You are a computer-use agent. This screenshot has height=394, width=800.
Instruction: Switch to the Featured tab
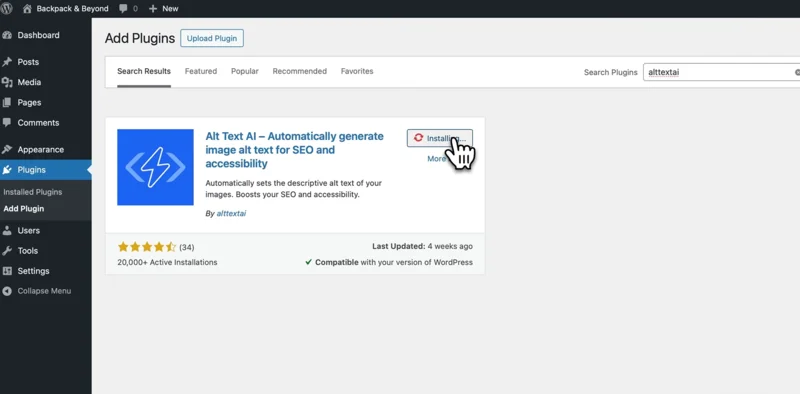pyautogui.click(x=201, y=71)
